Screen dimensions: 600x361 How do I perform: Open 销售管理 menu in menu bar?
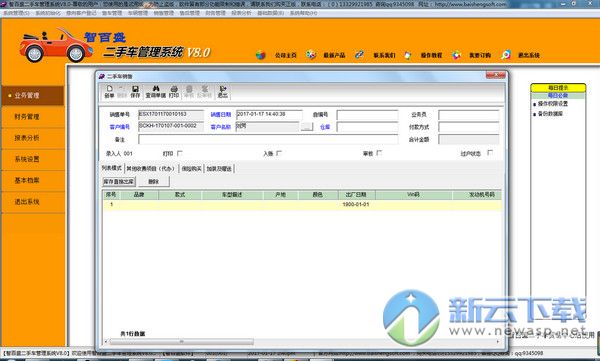pyautogui.click(x=164, y=13)
